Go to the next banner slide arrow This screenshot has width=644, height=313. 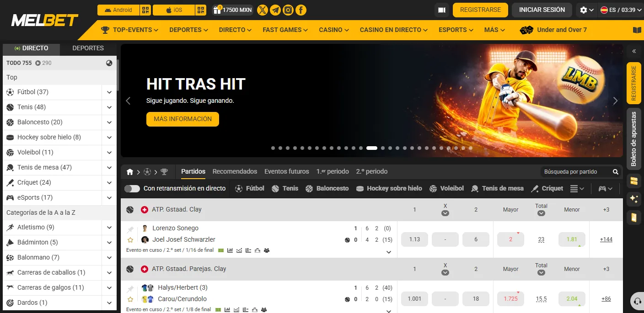coord(615,101)
